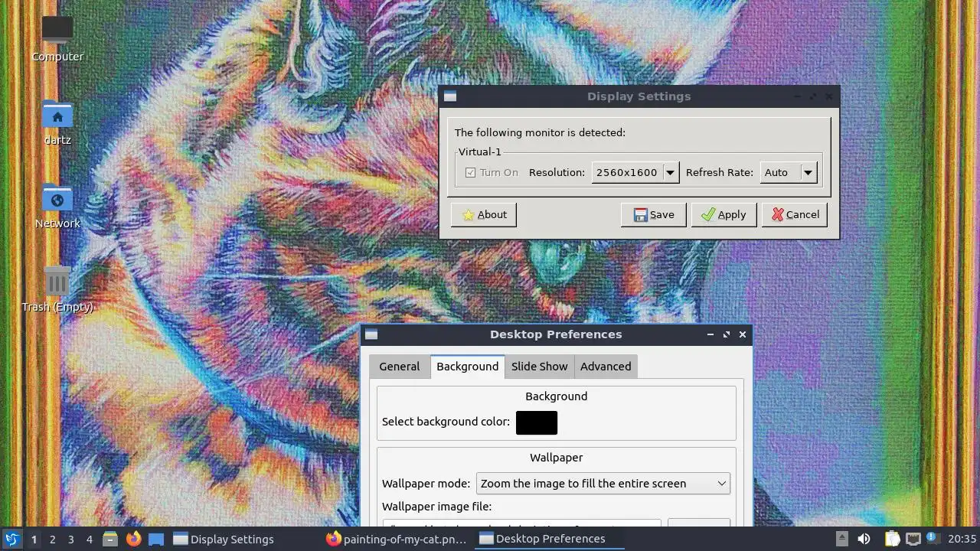Open the Trash (Empty) desktop icon
This screenshot has width=980, height=551.
click(57, 282)
